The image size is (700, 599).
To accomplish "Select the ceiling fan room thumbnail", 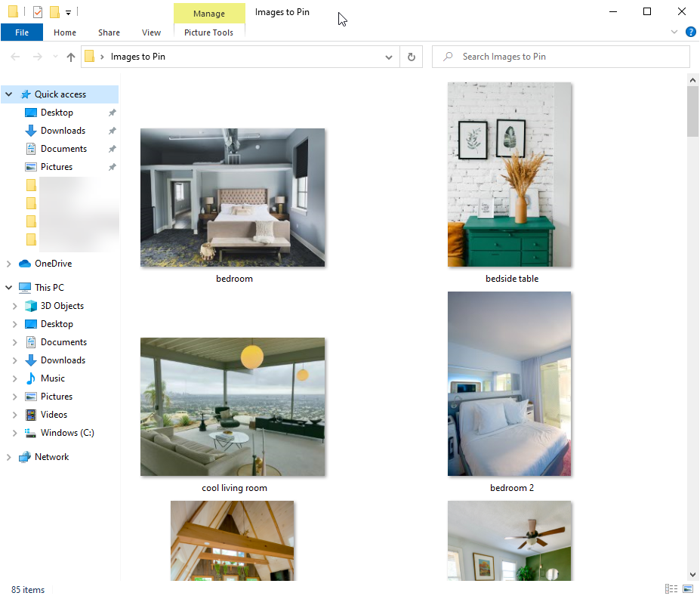I will (510, 541).
